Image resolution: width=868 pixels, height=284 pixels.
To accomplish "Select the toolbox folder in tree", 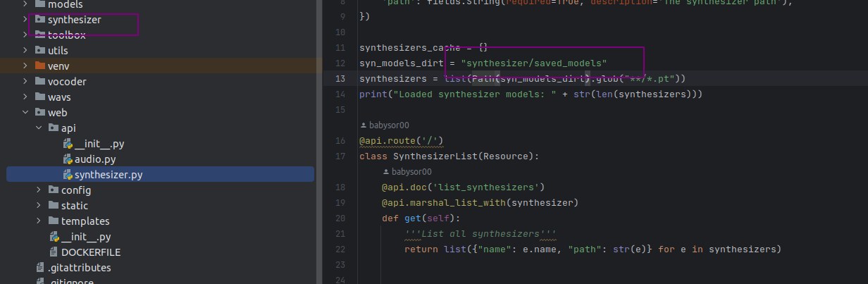I will click(x=66, y=35).
